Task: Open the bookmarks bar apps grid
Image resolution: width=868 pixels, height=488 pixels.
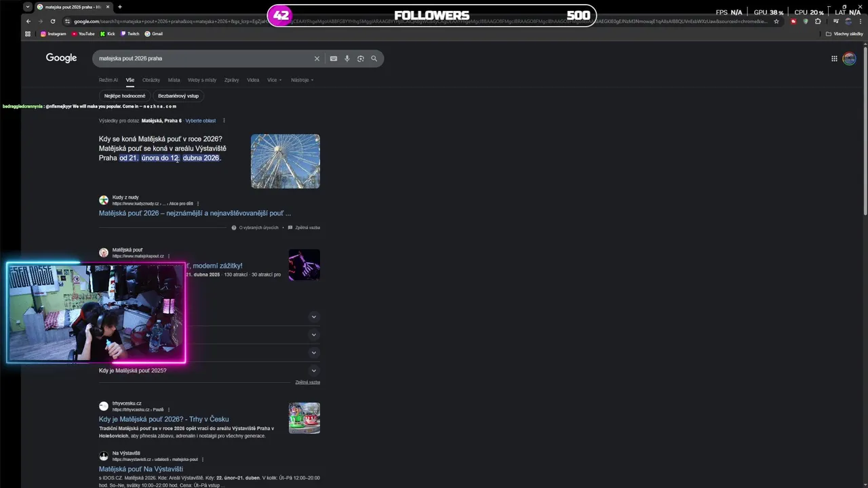Action: pyautogui.click(x=28, y=34)
